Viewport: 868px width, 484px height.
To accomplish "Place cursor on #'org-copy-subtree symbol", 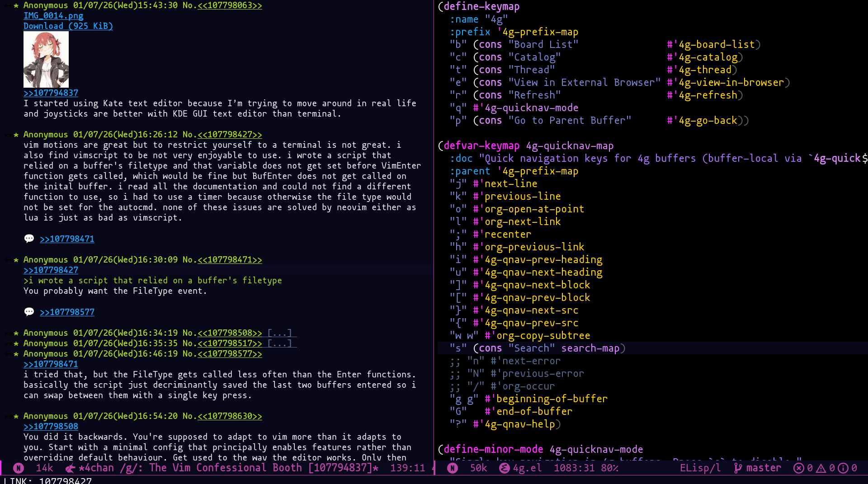I will coord(538,336).
